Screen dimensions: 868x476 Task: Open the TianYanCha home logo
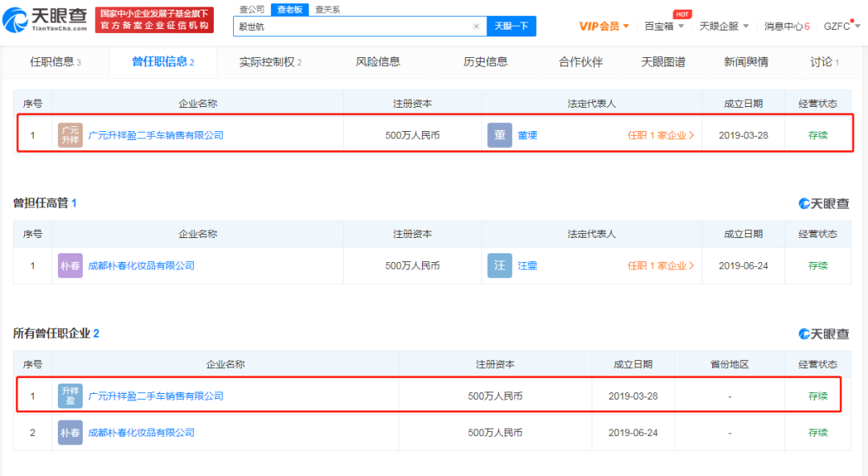pos(45,20)
